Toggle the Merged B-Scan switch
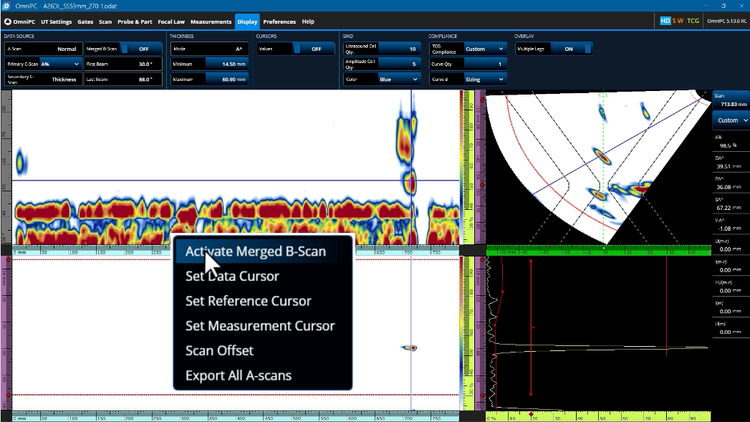The image size is (750, 422). point(142,48)
